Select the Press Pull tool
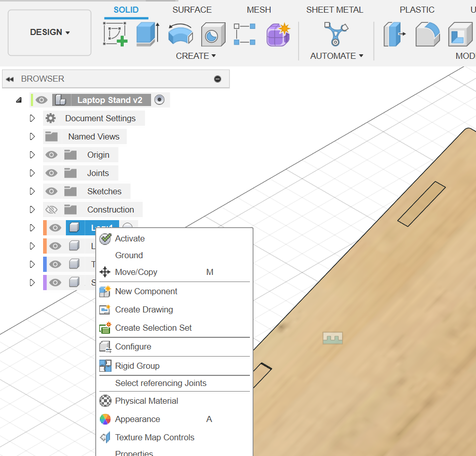 pyautogui.click(x=394, y=34)
